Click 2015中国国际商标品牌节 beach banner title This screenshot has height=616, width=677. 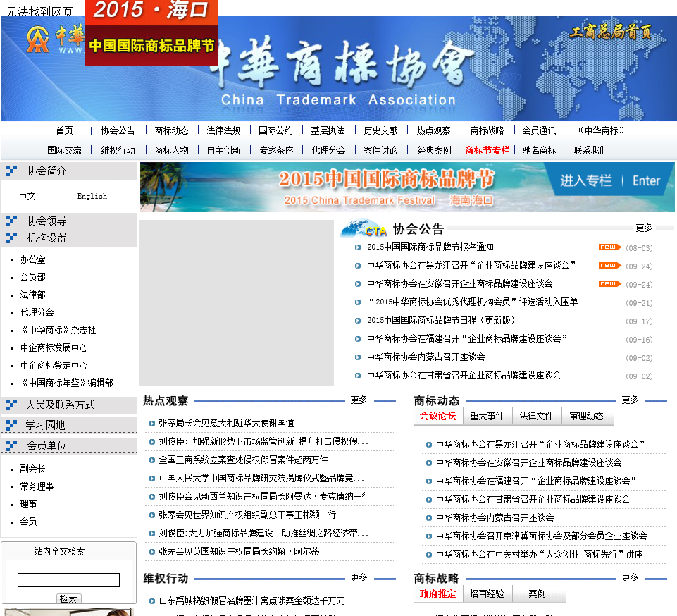pos(387,179)
